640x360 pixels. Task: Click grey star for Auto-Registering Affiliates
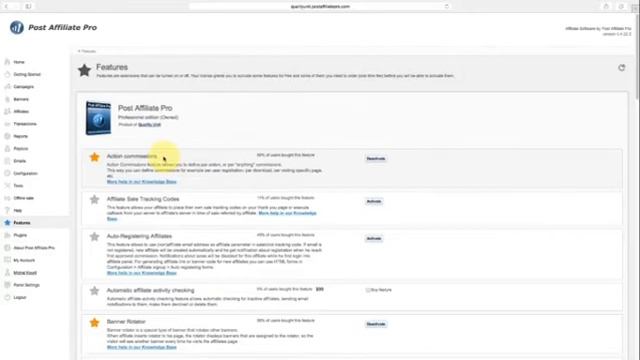95,237
